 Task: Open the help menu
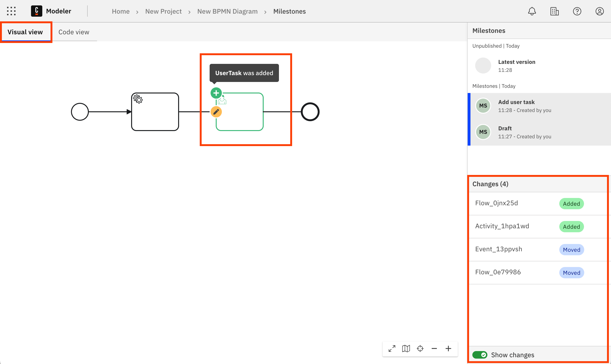577,11
